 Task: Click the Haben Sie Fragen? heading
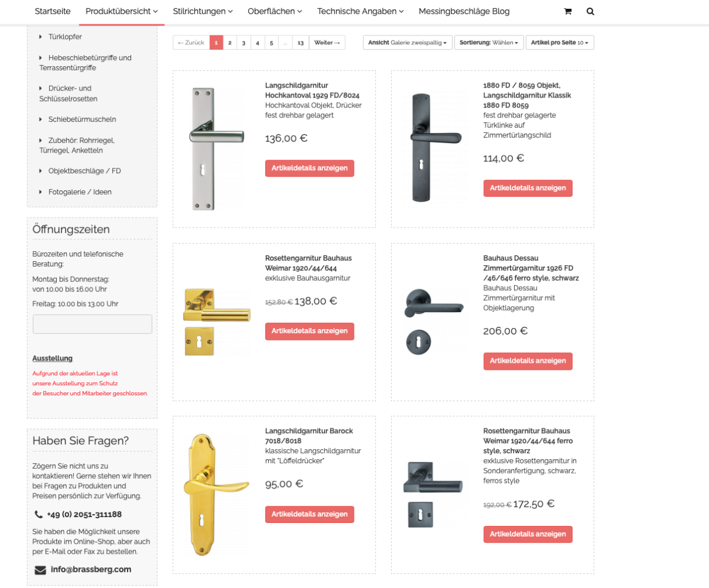point(80,441)
